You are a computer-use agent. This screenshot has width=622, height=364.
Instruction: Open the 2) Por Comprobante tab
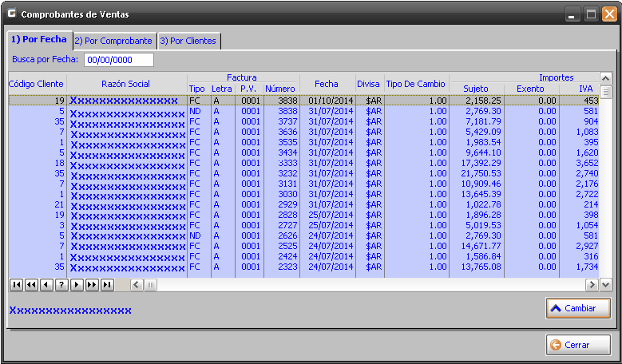(x=113, y=41)
